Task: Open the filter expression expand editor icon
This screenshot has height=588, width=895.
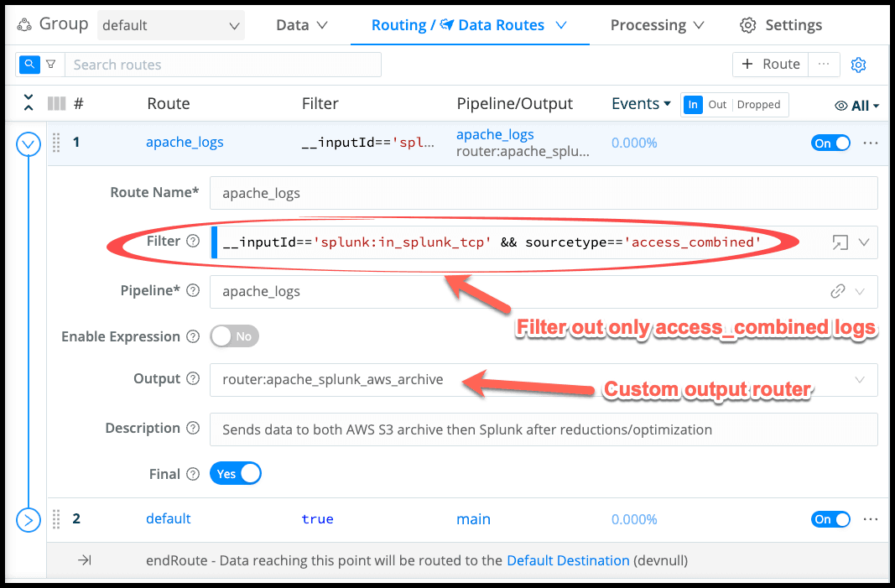Action: pos(839,242)
